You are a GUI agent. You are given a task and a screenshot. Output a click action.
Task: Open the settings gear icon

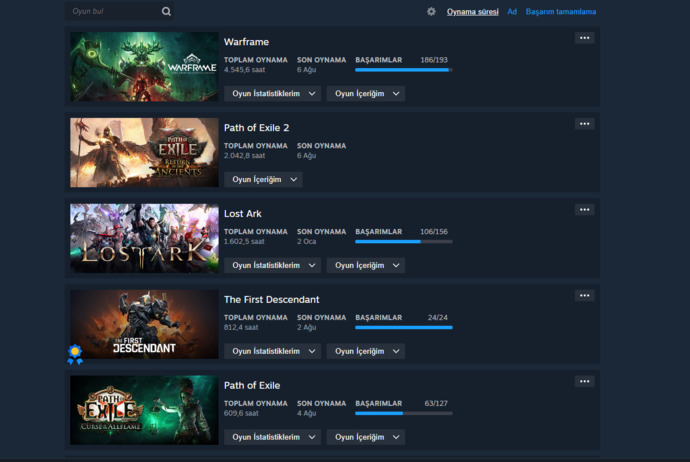click(431, 11)
